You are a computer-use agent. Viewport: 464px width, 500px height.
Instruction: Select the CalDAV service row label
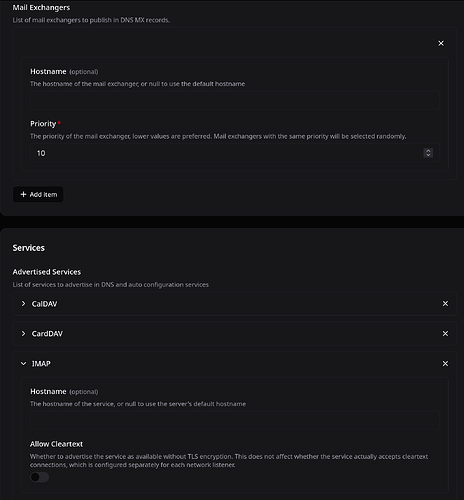click(44, 304)
